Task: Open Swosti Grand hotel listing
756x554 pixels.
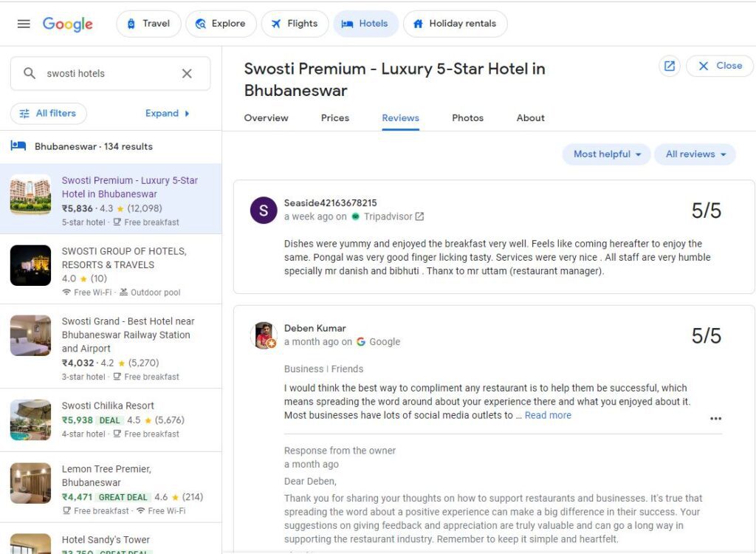Action: (x=111, y=346)
